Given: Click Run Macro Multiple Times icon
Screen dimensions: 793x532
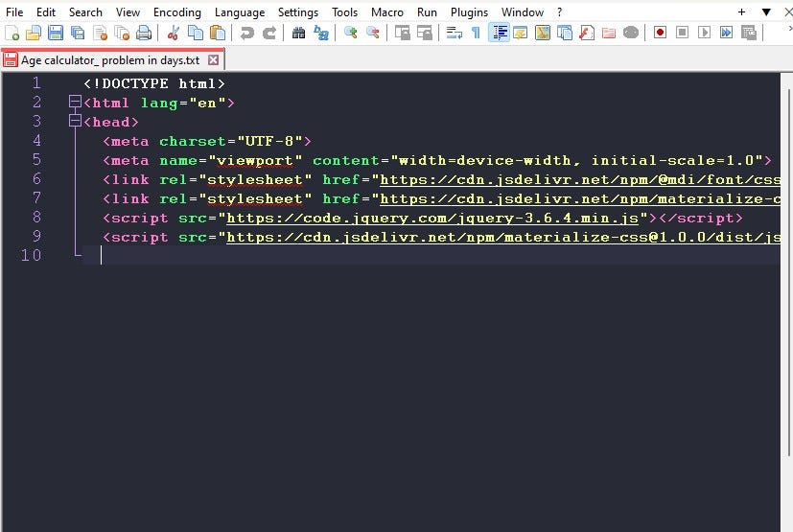Looking at the screenshot, I should [726, 33].
